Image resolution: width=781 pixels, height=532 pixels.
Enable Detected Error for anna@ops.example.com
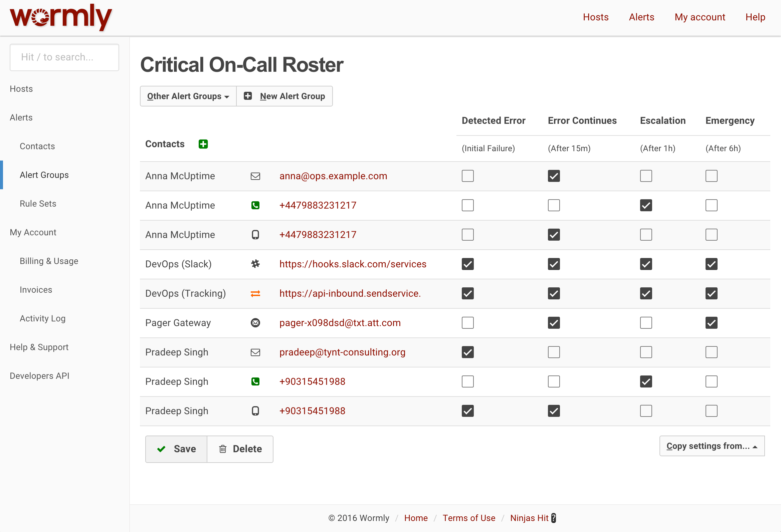point(467,176)
